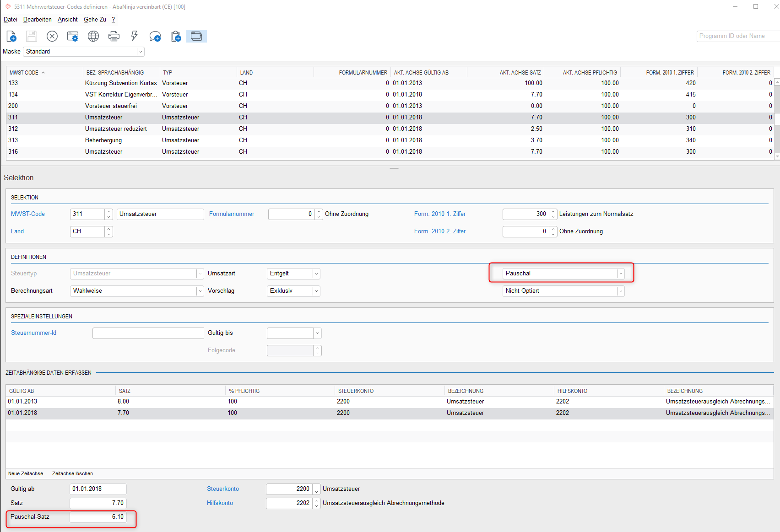Image resolution: width=780 pixels, height=532 pixels.
Task: Click the clipboard with plus icon
Action: click(x=176, y=36)
